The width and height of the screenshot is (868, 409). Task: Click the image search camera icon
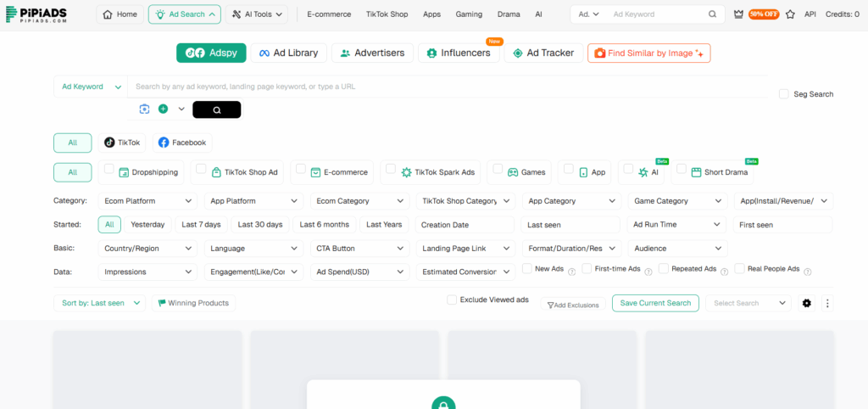point(145,109)
